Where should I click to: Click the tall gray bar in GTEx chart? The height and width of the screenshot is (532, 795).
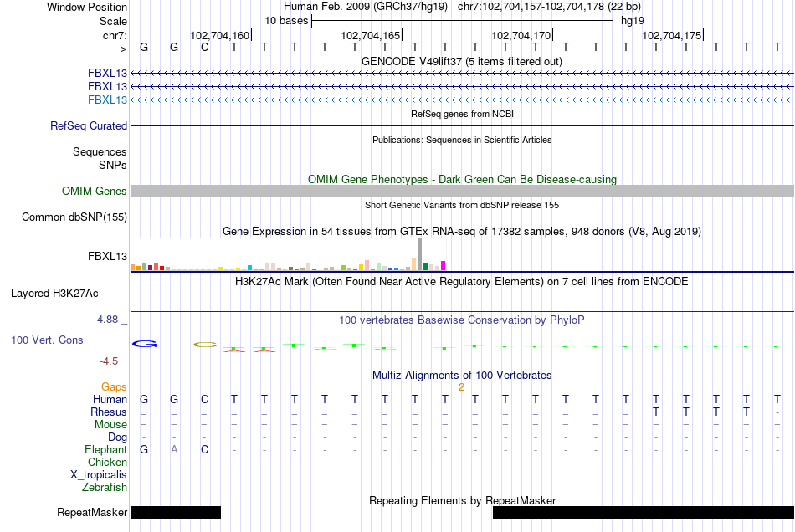tap(419, 253)
